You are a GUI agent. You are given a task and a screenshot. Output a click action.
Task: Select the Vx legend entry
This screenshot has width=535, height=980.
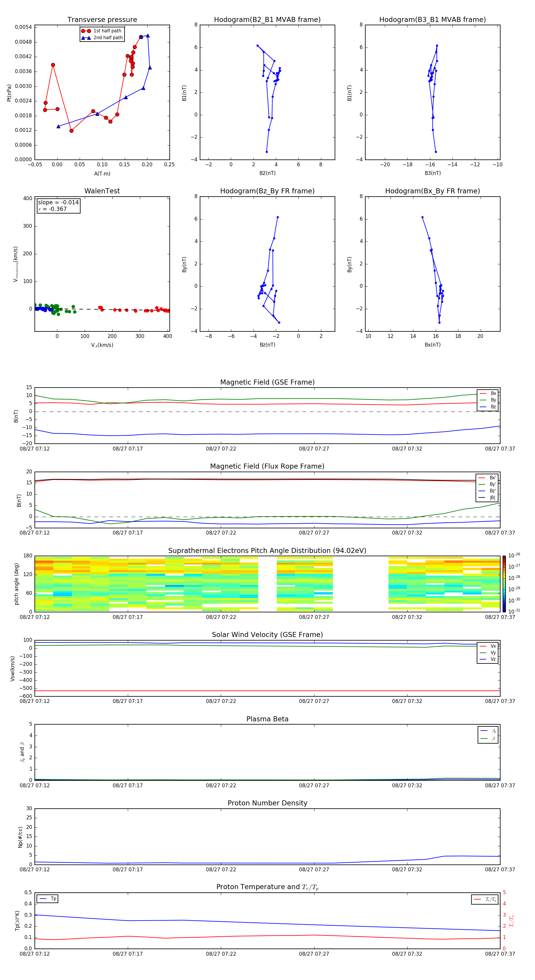488,646
